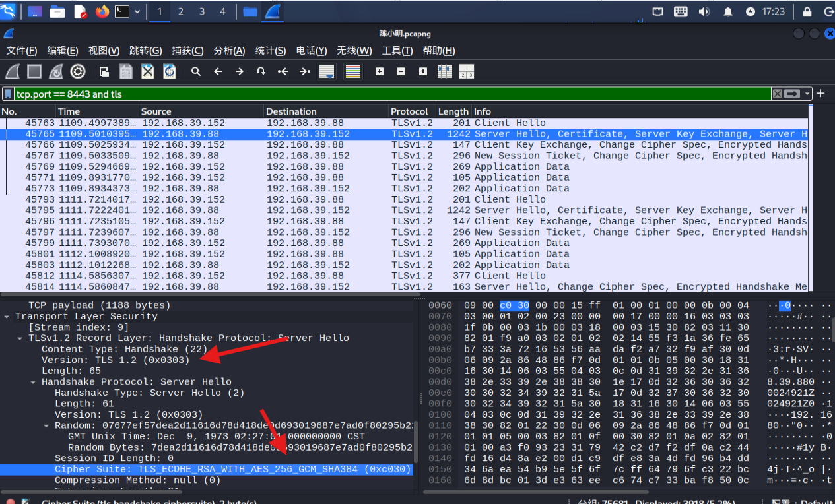The image size is (835, 504).
Task: Open a capture file from toolbar
Action: pyautogui.click(x=104, y=71)
